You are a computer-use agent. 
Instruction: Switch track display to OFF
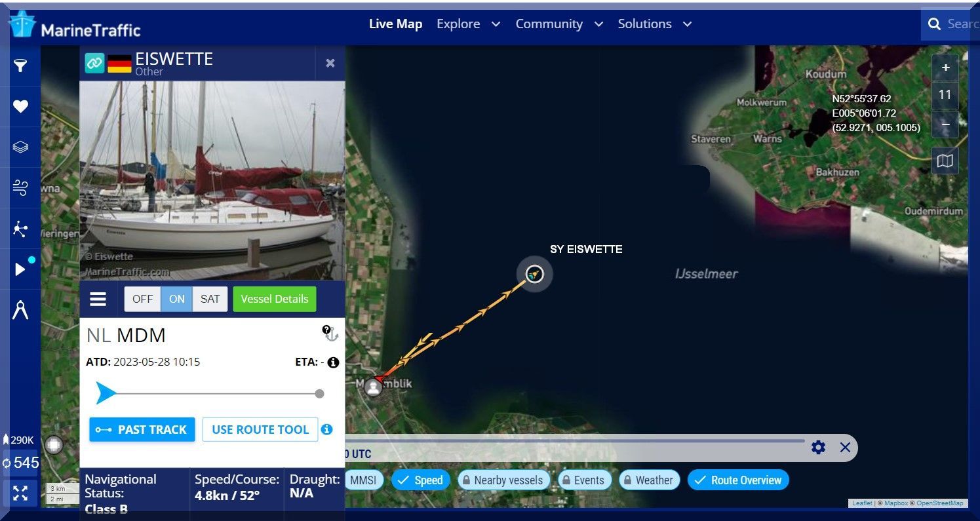(x=142, y=299)
